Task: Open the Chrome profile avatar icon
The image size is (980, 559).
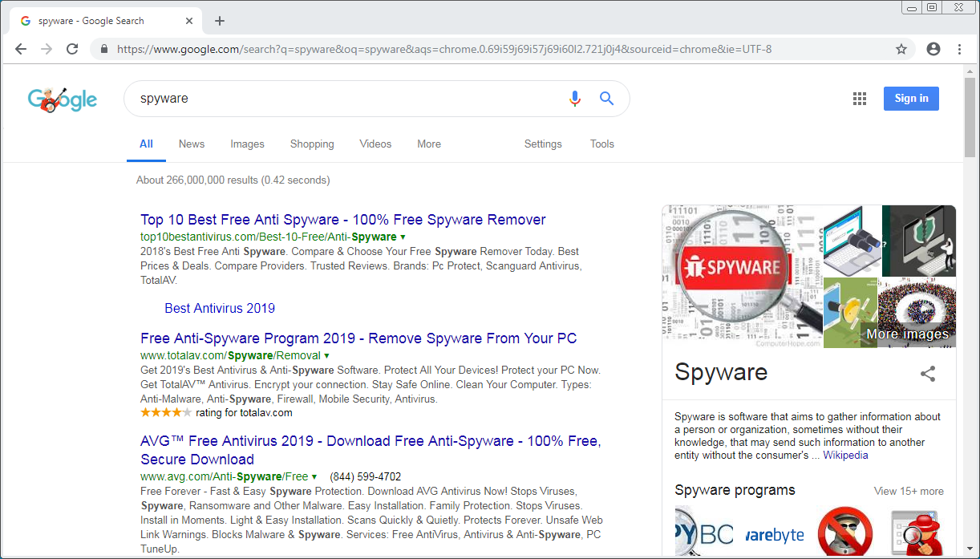Action: coord(933,49)
